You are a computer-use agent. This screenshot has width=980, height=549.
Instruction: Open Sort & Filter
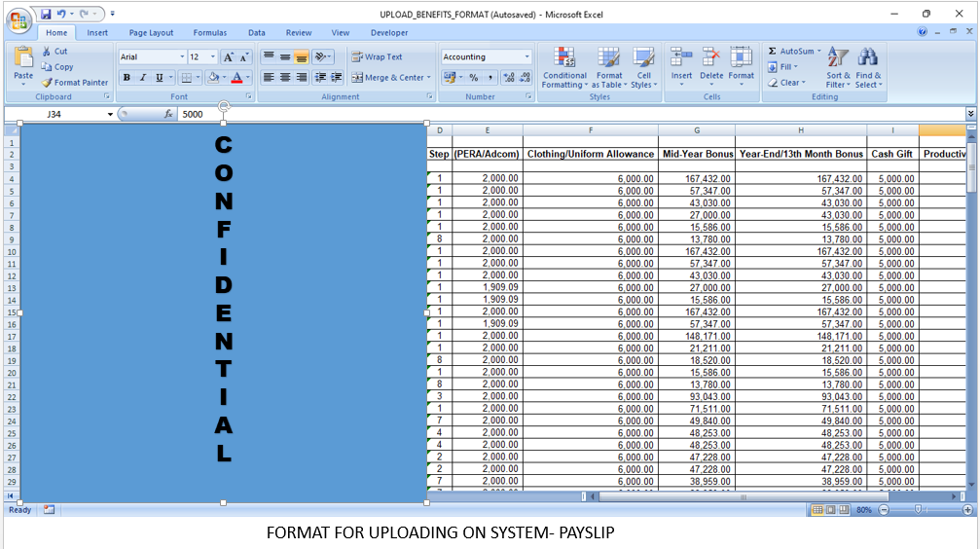(x=838, y=67)
